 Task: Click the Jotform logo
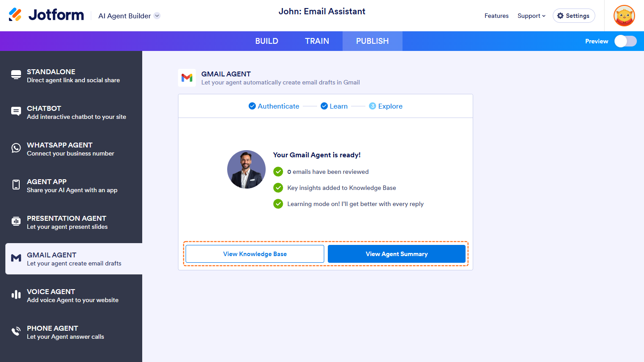(x=47, y=15)
